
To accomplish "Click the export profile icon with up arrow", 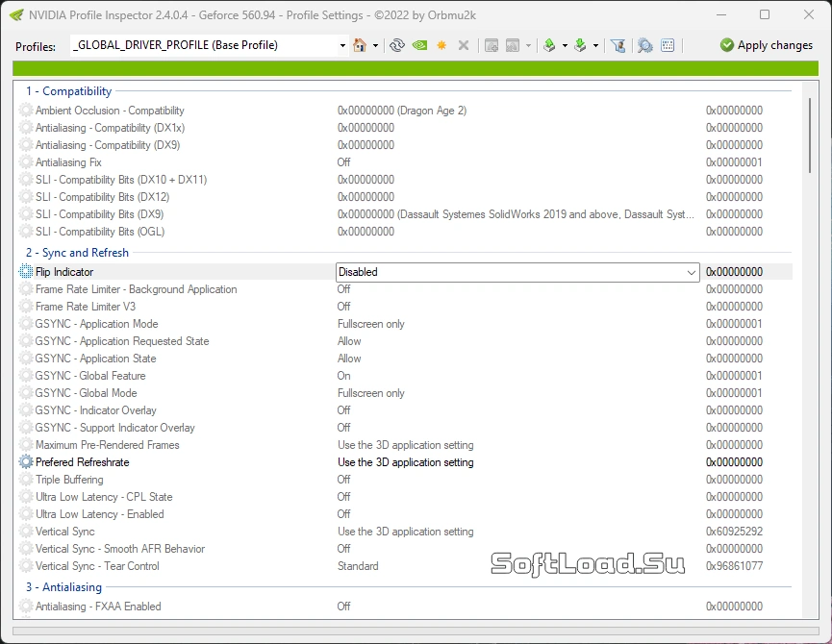I will click(x=550, y=45).
